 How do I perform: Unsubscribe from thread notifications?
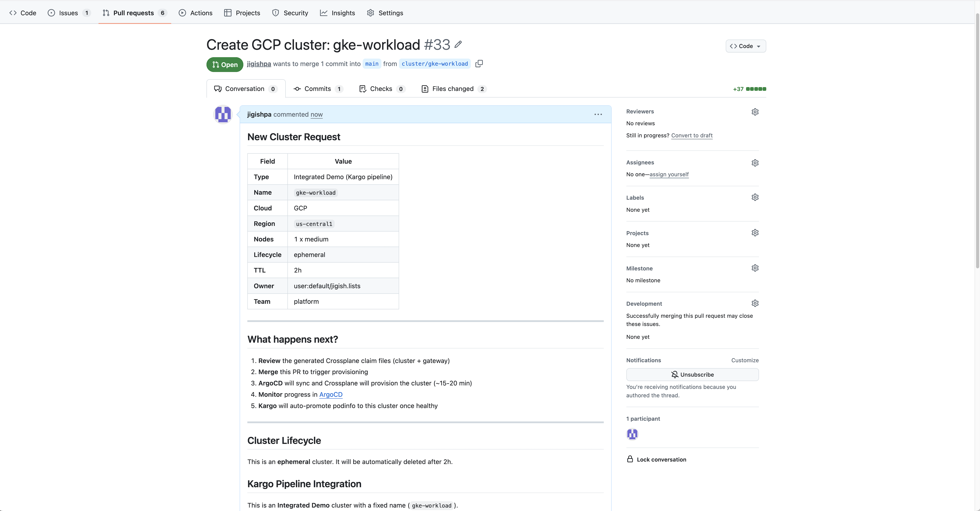[x=692, y=374]
